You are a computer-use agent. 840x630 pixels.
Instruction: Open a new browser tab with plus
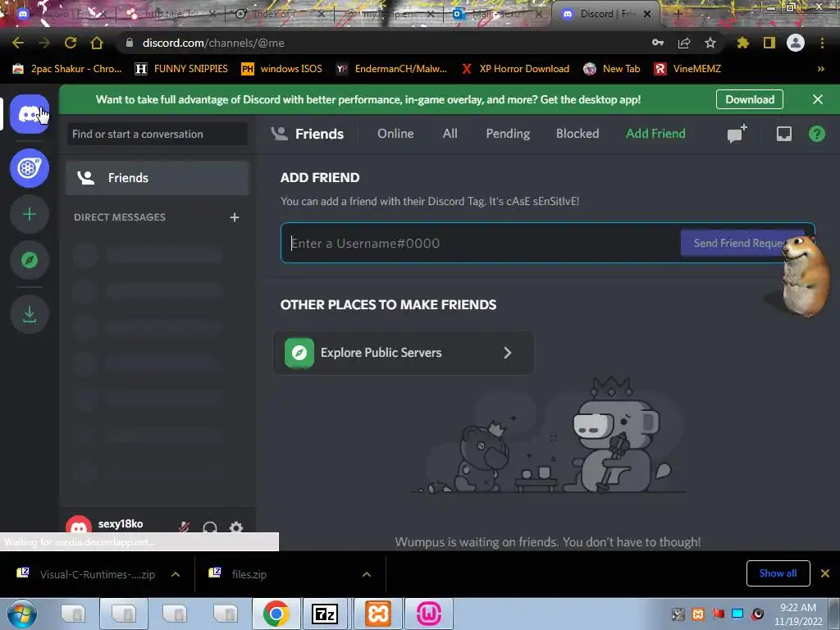pos(678,14)
